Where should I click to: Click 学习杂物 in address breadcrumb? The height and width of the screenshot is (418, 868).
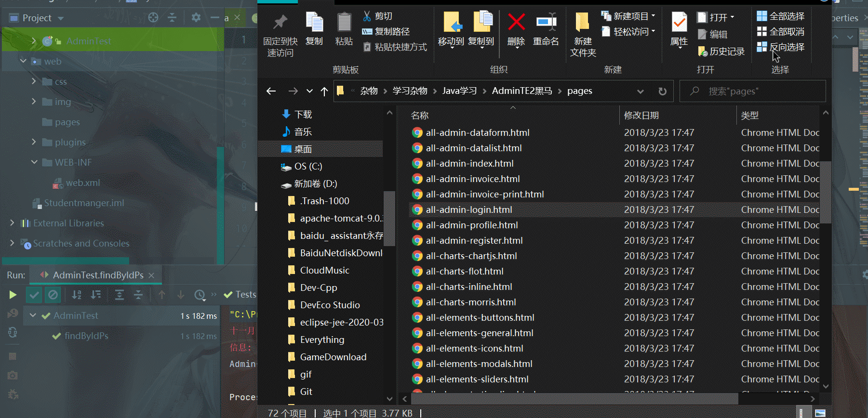pyautogui.click(x=410, y=91)
